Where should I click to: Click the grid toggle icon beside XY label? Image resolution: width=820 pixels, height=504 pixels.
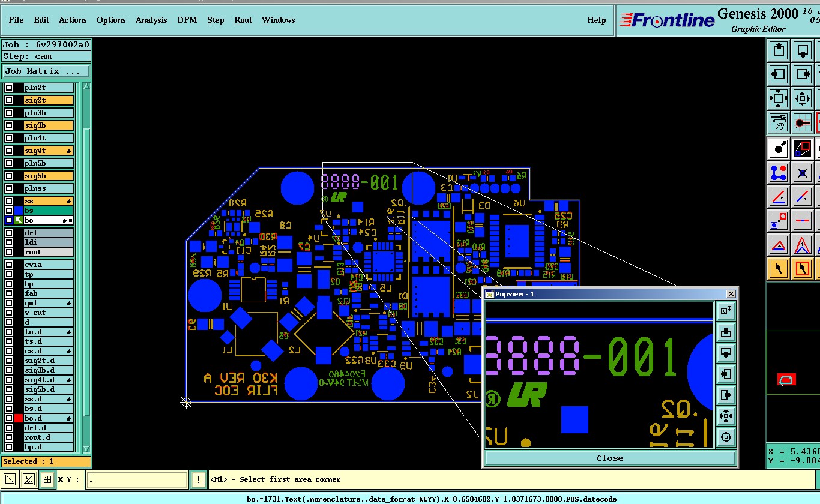tap(47, 479)
